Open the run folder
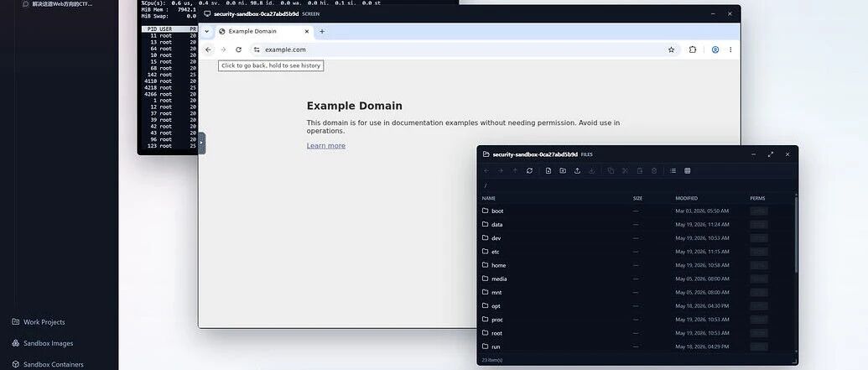 click(x=637, y=347)
